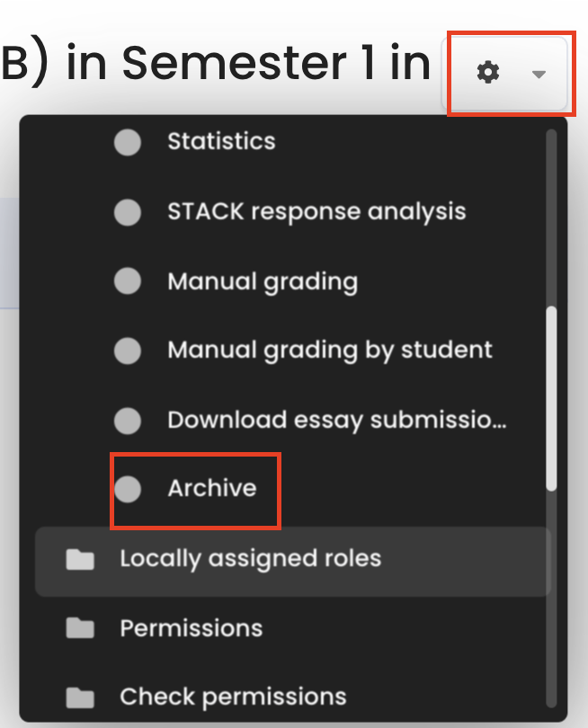
Task: Click the circle bullet beside Statistics
Action: point(128,142)
